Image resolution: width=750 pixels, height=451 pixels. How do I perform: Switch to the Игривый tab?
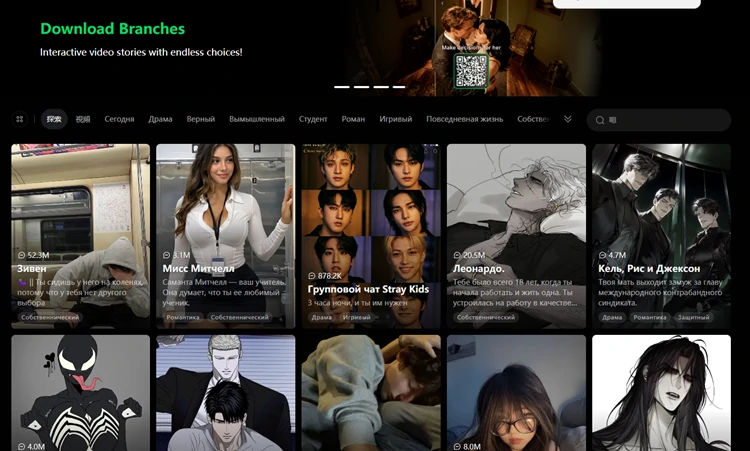coord(396,119)
